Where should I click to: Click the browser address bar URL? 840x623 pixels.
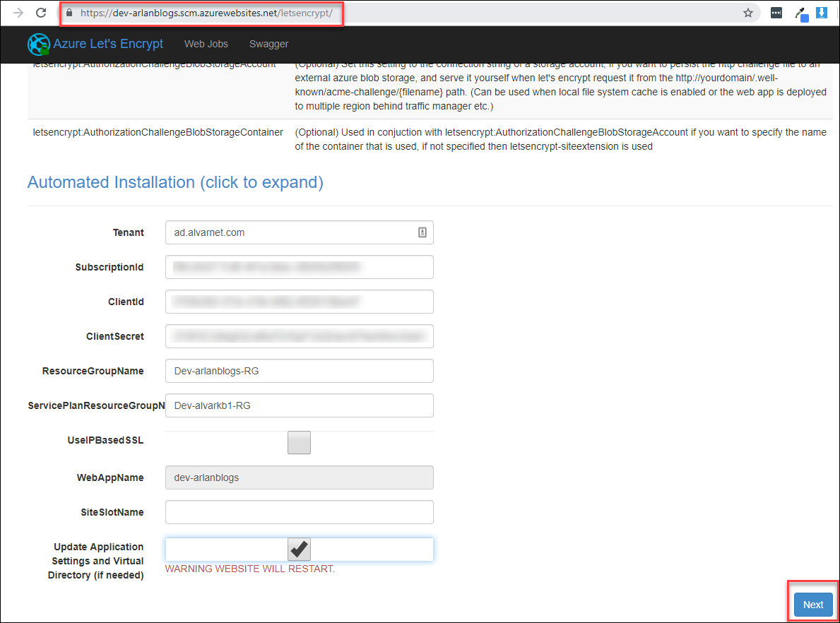206,13
